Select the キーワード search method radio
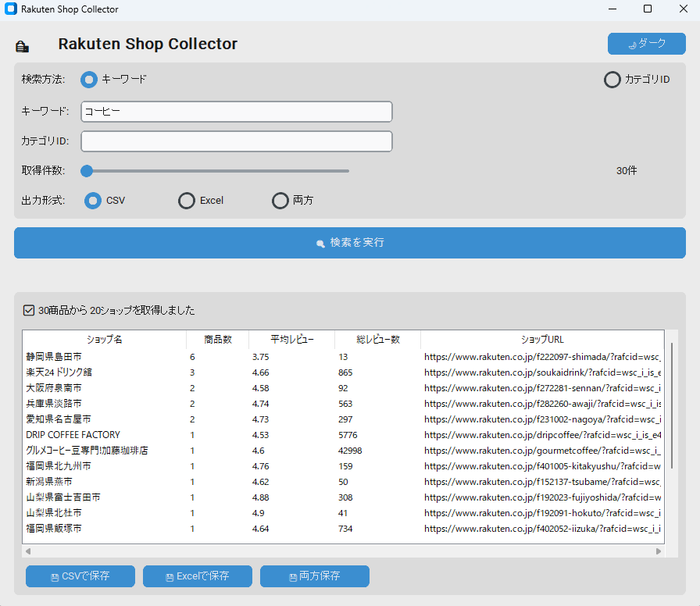Screen dimensions: 700x606 pos(89,80)
